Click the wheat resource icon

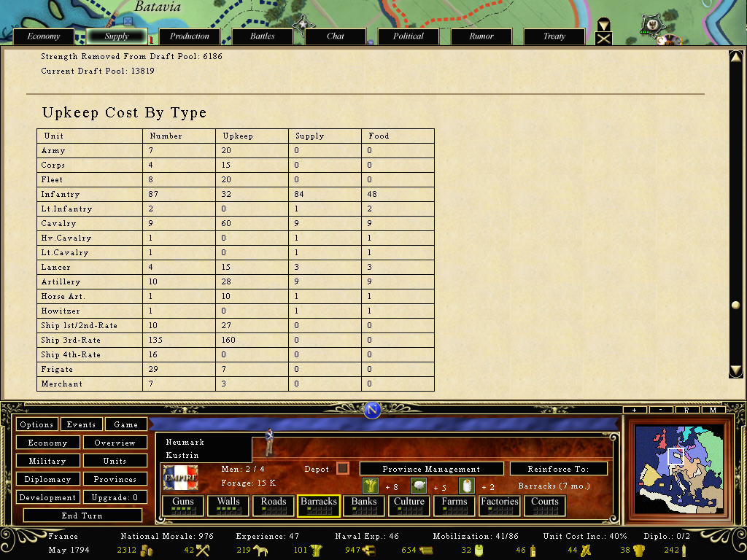tap(370, 486)
